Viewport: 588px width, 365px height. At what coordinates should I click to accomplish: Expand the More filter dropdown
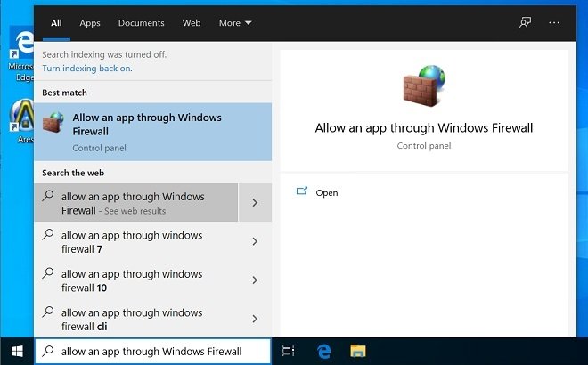coord(235,23)
